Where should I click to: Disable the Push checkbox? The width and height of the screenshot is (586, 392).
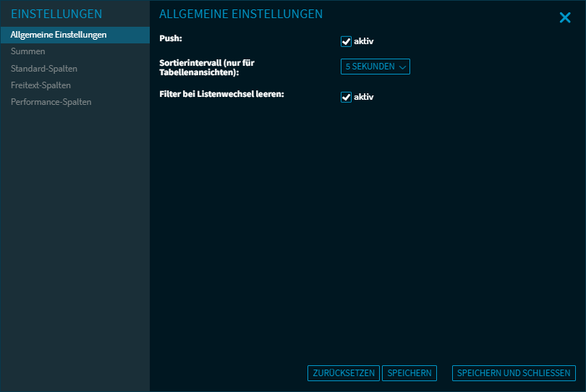(x=346, y=41)
